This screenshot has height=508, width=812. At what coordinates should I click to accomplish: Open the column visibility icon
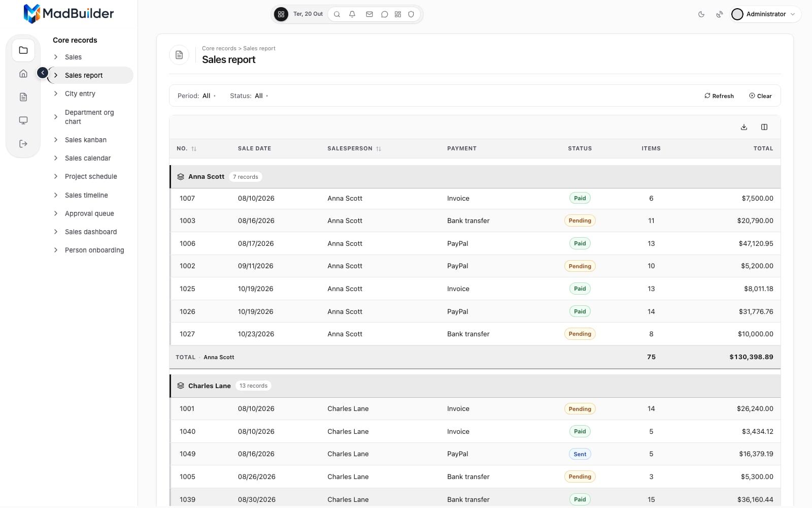coord(764,127)
